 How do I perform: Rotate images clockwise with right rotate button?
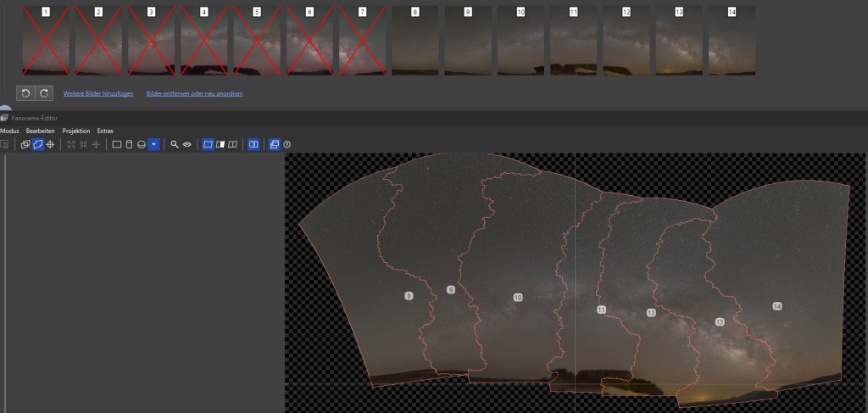tap(44, 92)
